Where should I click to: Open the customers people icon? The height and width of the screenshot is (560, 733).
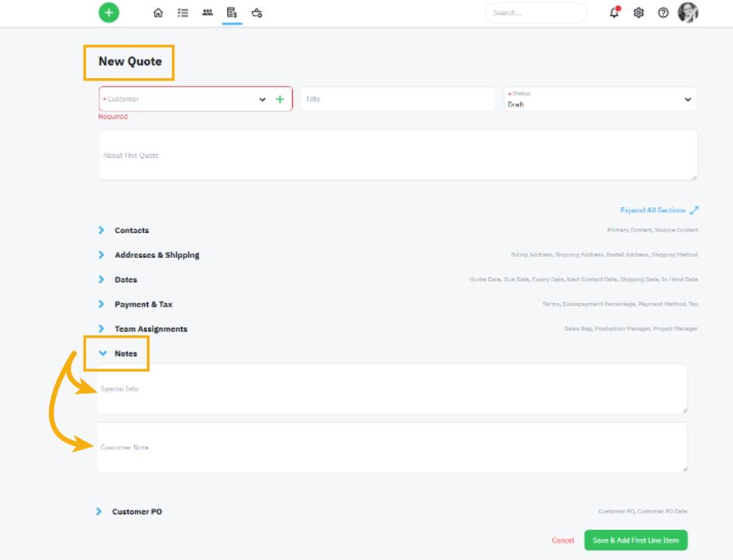click(x=208, y=12)
